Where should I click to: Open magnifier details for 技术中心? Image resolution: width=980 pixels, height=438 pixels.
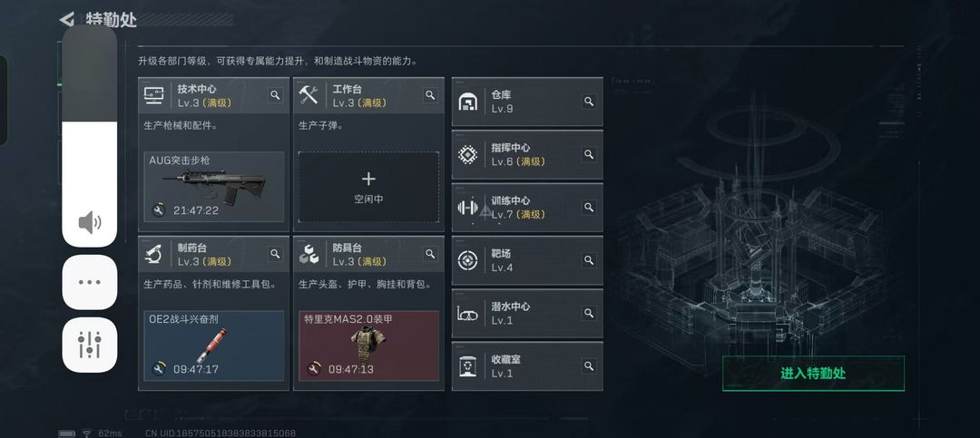[275, 95]
